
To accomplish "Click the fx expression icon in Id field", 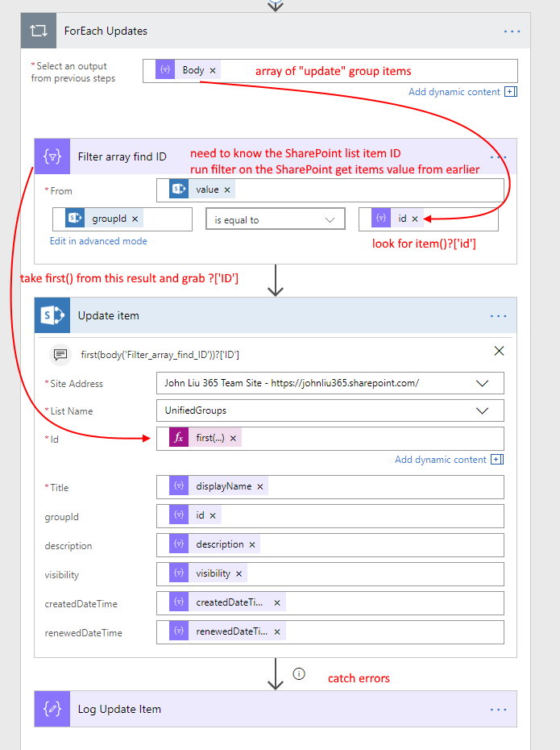I will (x=178, y=438).
